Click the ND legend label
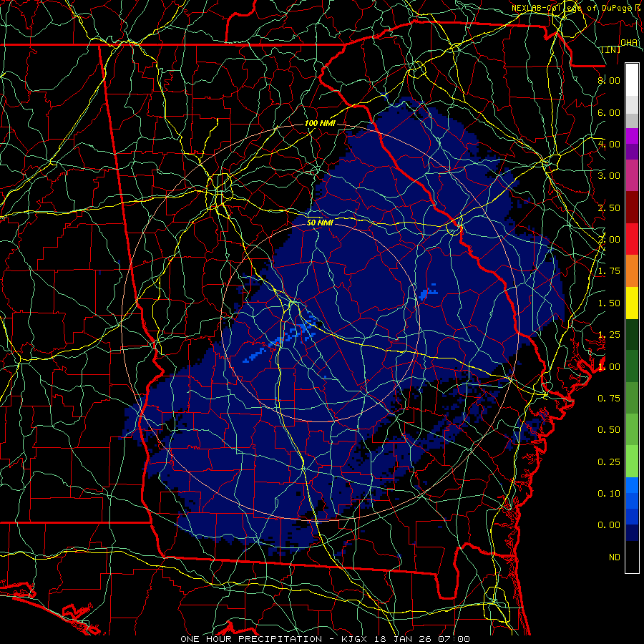This screenshot has width=644, height=644. tap(615, 557)
